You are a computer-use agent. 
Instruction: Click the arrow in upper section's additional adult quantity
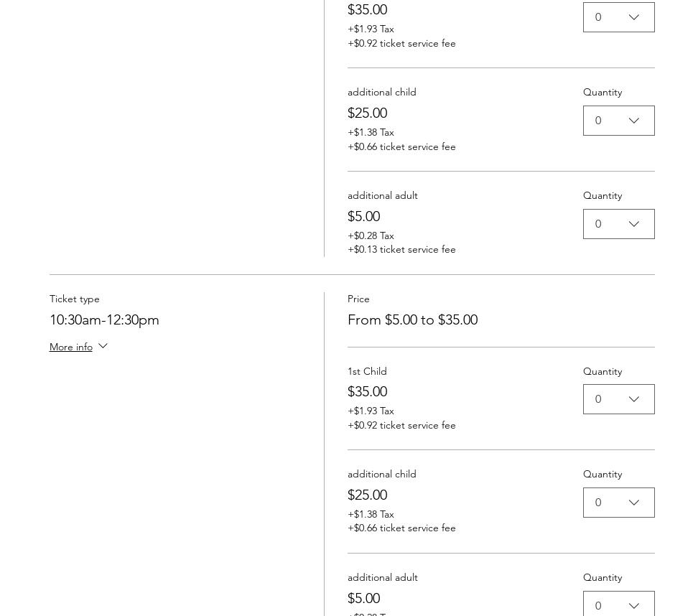pos(633,225)
